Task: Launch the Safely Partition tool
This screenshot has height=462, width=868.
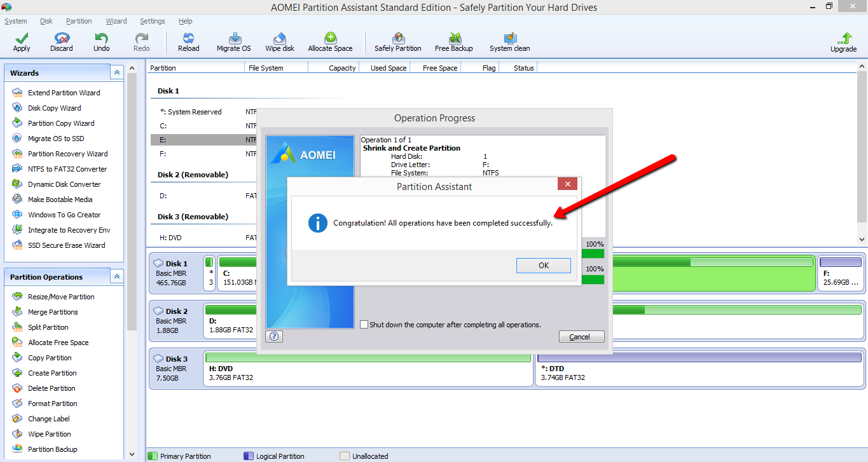Action: (x=397, y=42)
